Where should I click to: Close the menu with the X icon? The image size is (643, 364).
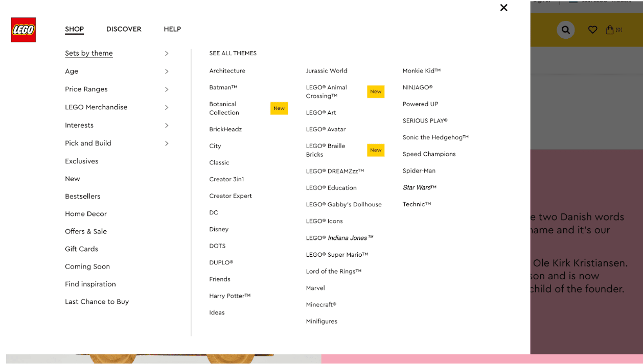coord(503,8)
